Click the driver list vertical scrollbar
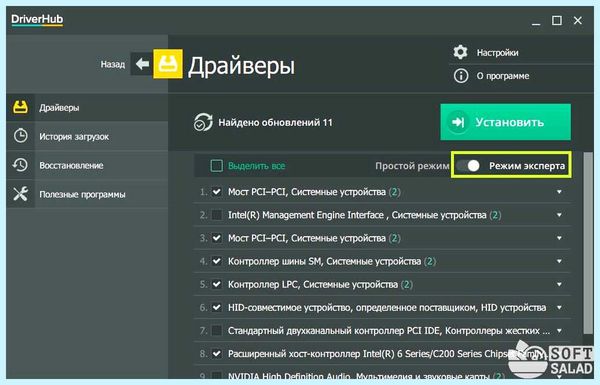600x385 pixels. 588,243
